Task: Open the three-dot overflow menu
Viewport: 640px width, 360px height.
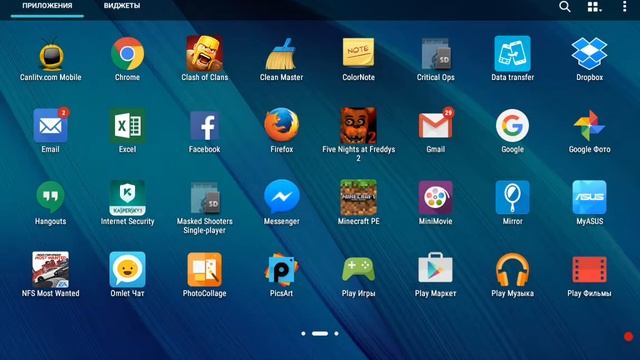Action: pos(624,7)
